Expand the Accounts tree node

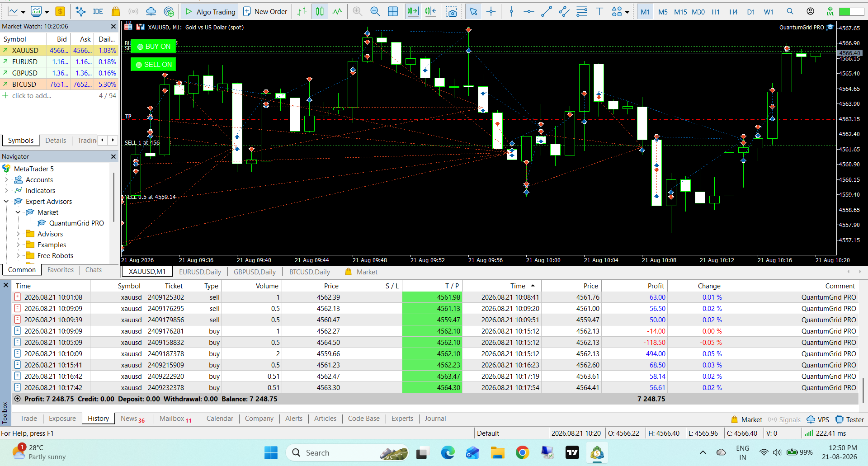(6, 180)
